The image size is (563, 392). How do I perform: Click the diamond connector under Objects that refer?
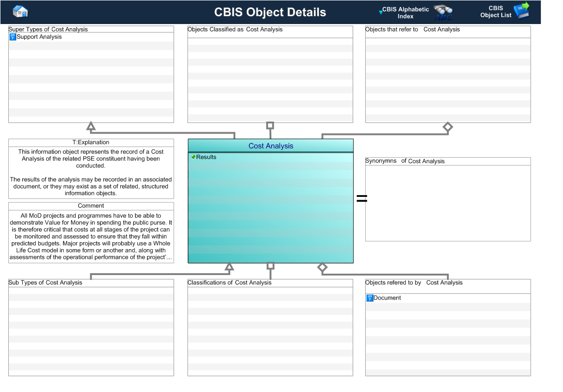pyautogui.click(x=447, y=127)
